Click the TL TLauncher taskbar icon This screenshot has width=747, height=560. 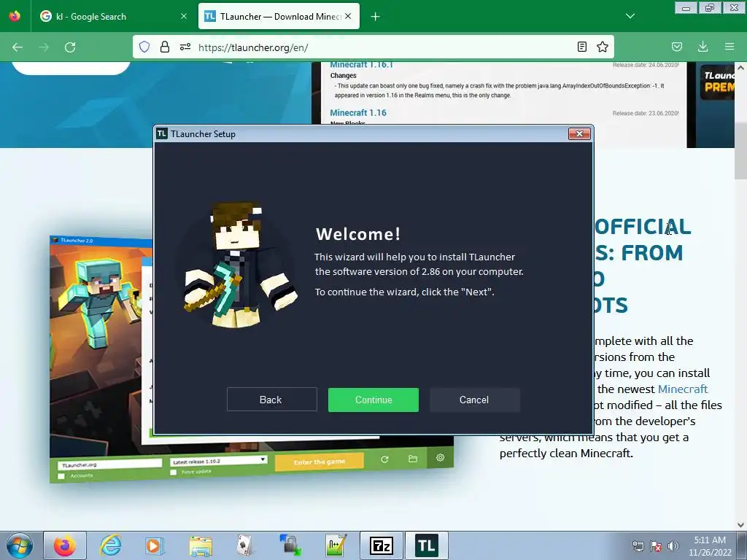coord(426,545)
